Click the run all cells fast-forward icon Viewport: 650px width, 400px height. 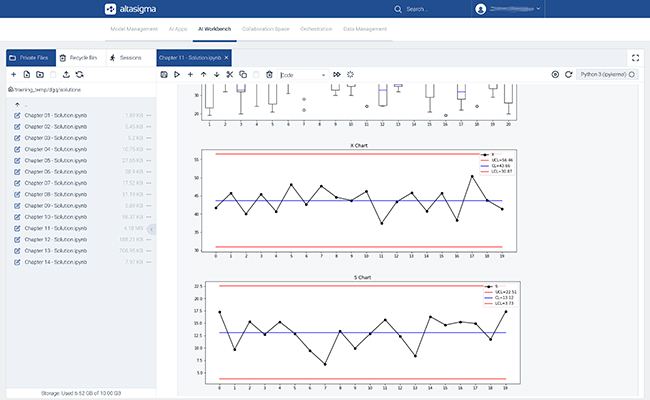[x=337, y=75]
